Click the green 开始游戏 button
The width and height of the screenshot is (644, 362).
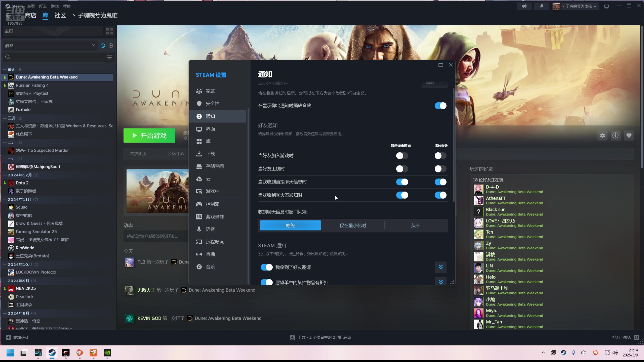(x=149, y=135)
